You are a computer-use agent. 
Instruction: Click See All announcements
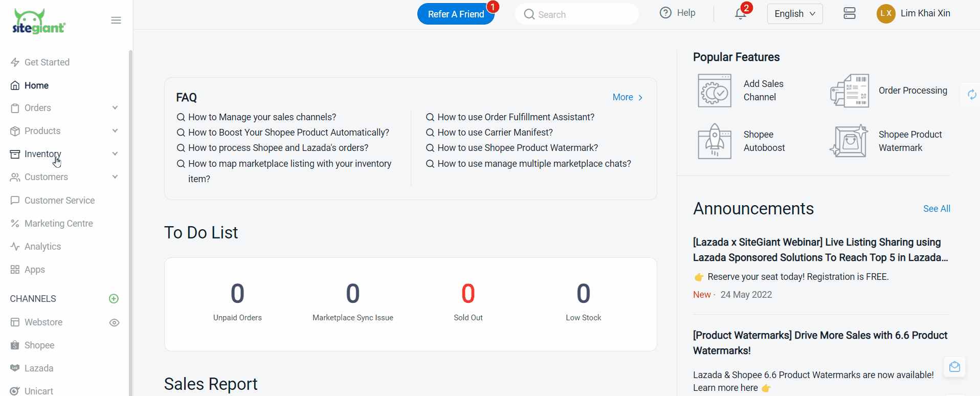click(937, 209)
